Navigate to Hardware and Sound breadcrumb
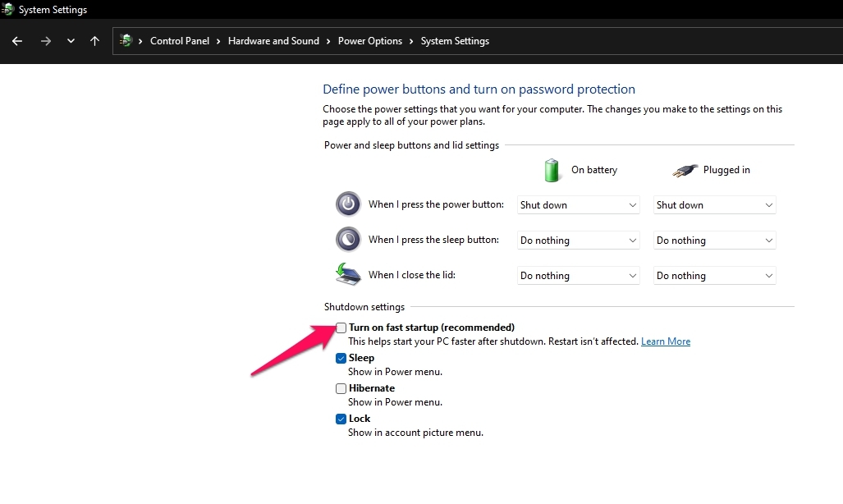Viewport: 843px width, 504px height. [x=273, y=41]
